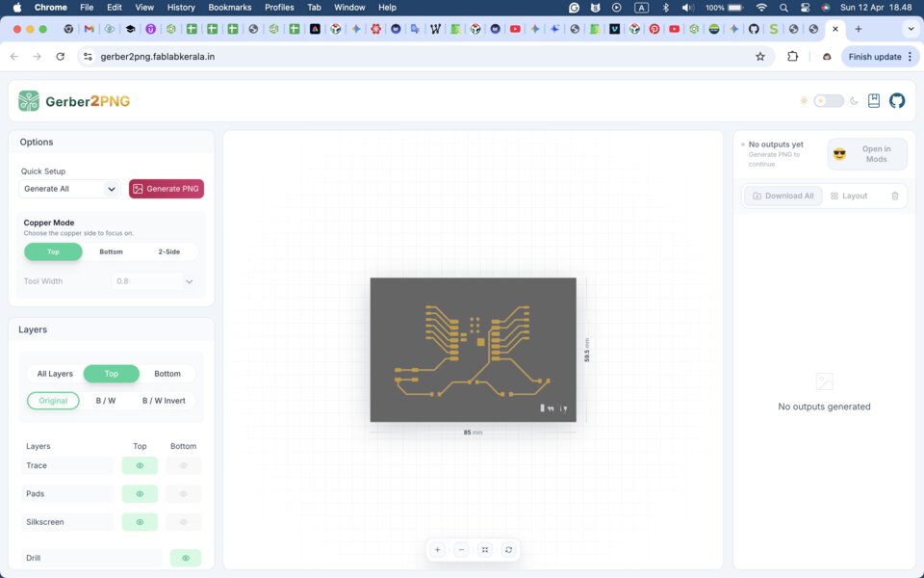This screenshot has height=578, width=924.
Task: Click Open in Mods button
Action: [867, 154]
